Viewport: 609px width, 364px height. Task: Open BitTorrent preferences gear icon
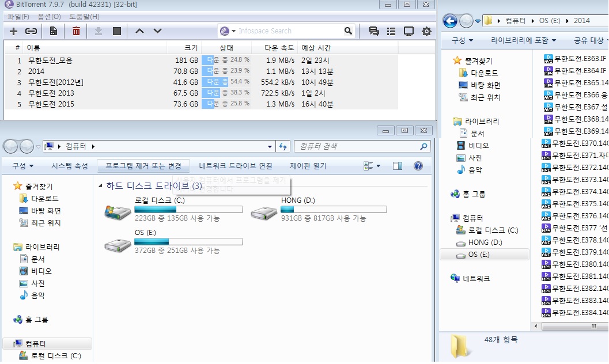(426, 32)
